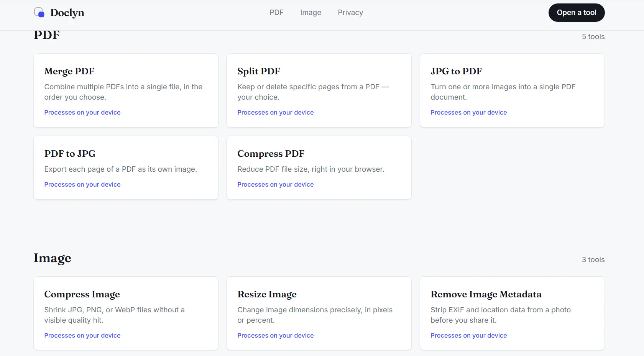
Task: Open the Remove Image Metadata tool card
Action: pos(512,313)
